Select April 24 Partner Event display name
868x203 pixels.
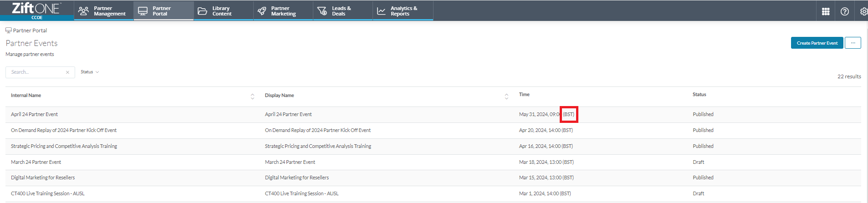click(288, 114)
